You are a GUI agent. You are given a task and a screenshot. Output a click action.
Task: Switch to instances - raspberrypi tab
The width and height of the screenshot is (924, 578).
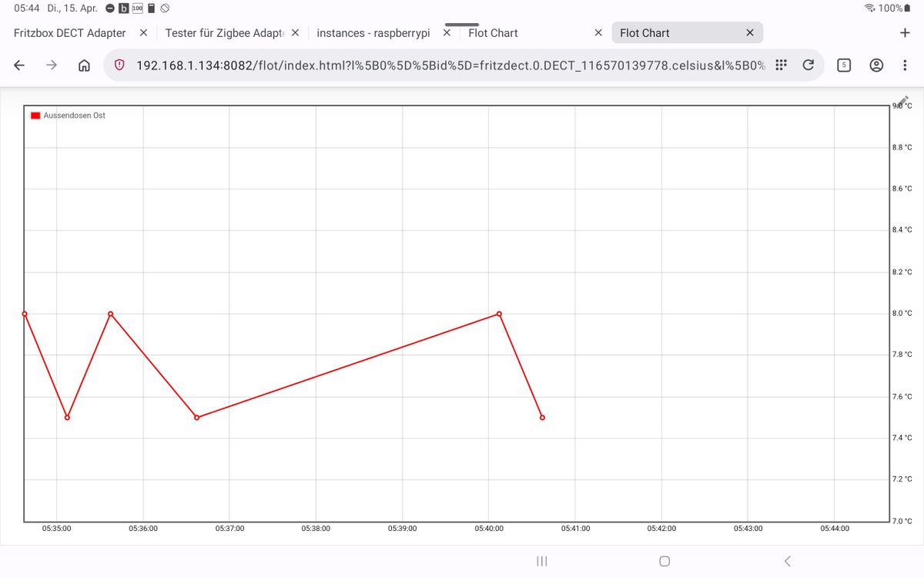(373, 33)
